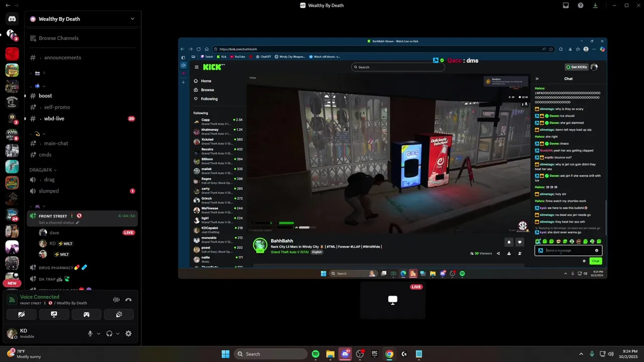Disconnect from voice with the hang-up icon

pyautogui.click(x=128, y=300)
